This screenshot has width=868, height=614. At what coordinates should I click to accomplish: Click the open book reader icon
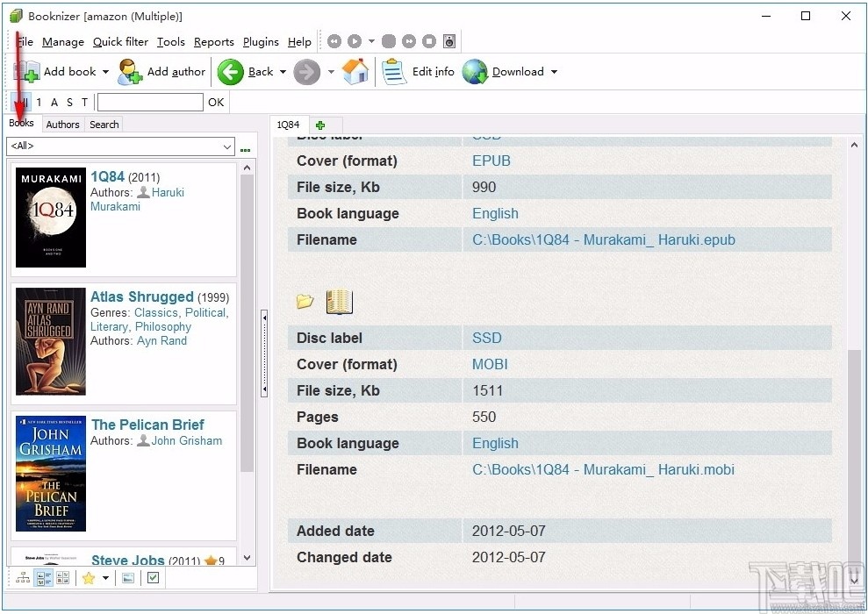click(x=339, y=302)
